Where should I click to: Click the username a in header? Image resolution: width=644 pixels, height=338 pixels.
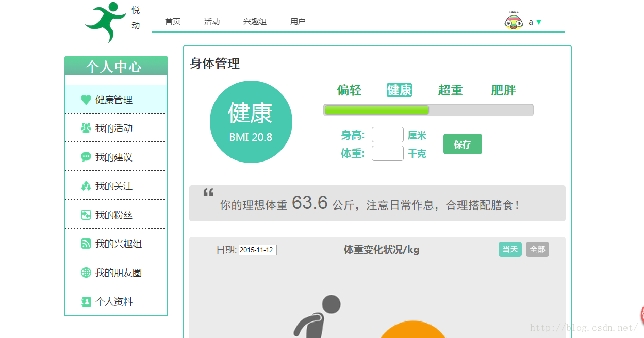531,22
